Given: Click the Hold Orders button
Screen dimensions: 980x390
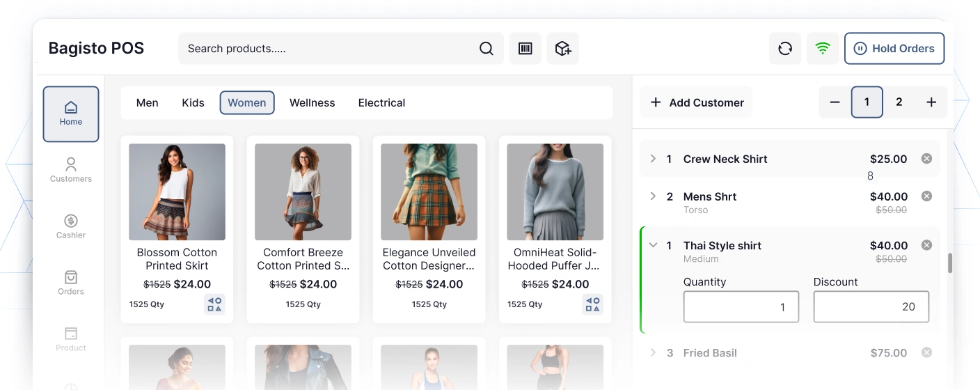Looking at the screenshot, I should pyautogui.click(x=894, y=49).
